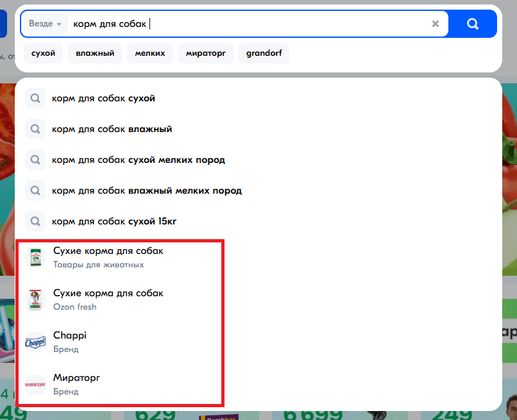This screenshot has height=420, width=517.
Task: Click the dog food thumbnail for Ozon fresh
Action: pos(35,299)
